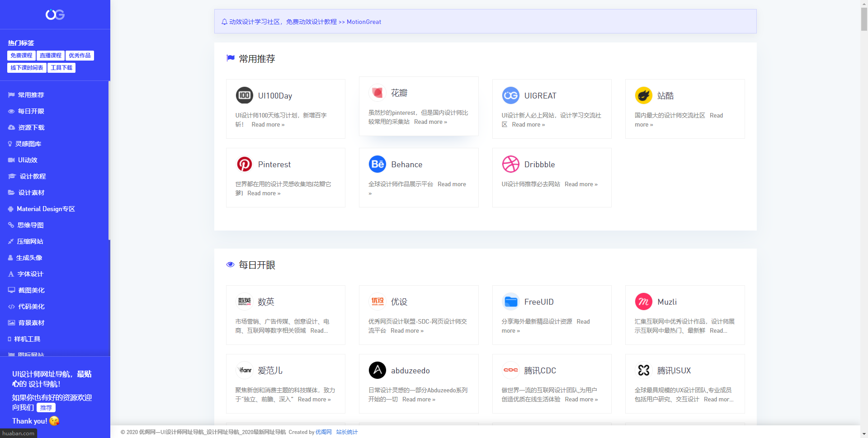Select the Dribbble icon
868x438 pixels.
pyautogui.click(x=510, y=164)
